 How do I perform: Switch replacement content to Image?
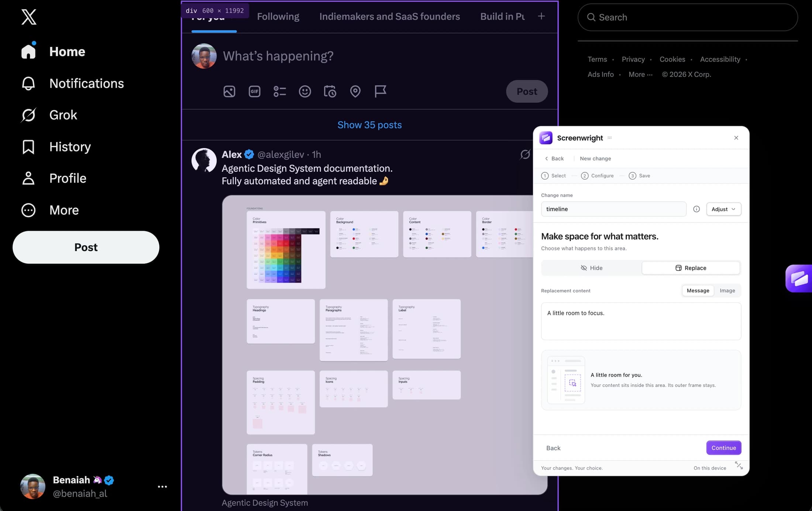coord(727,291)
